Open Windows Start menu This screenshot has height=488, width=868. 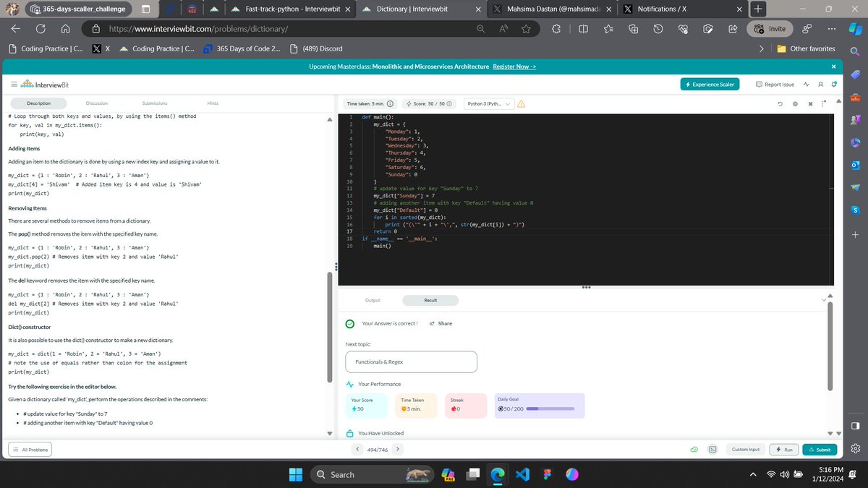click(x=297, y=474)
